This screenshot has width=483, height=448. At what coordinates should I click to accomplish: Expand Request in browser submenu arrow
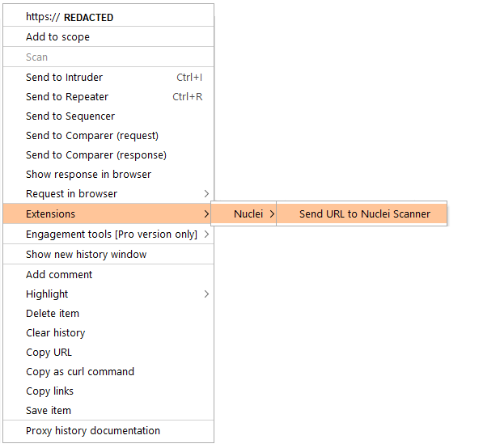[206, 193]
